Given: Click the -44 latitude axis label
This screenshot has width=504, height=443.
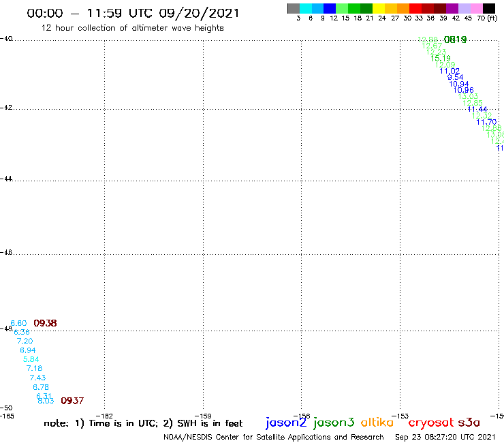Looking at the screenshot, I should point(6,179).
